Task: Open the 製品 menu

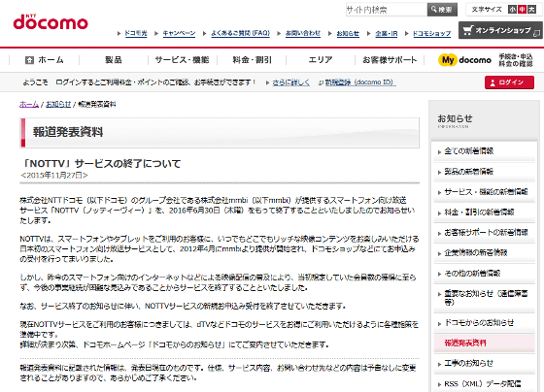Action: click(114, 60)
